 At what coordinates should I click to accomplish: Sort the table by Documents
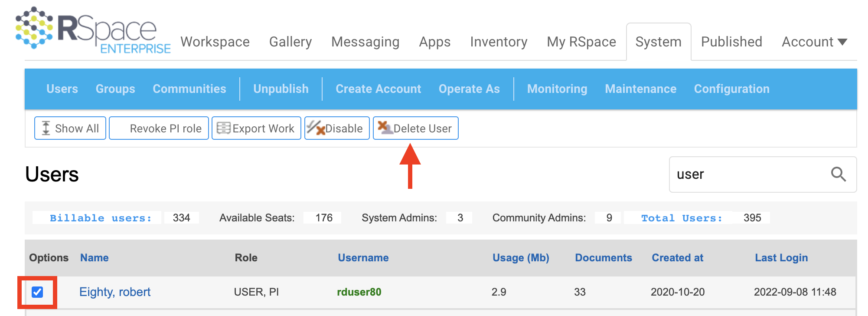tap(604, 258)
